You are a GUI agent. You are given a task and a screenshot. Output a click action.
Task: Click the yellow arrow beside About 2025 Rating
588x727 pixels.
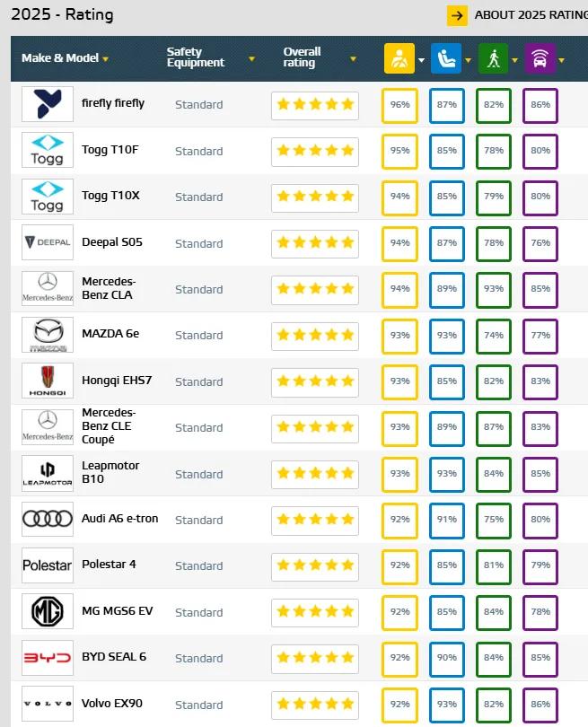point(457,15)
